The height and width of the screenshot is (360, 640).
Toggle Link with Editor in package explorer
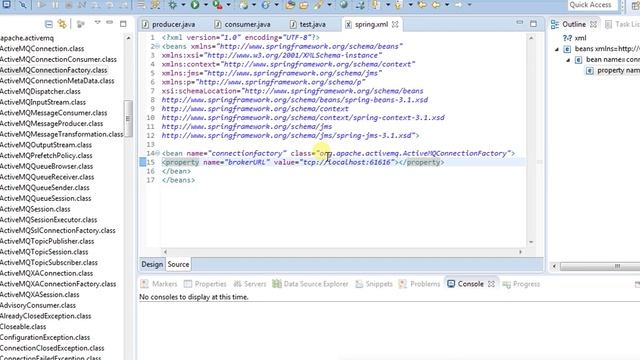pos(62,24)
